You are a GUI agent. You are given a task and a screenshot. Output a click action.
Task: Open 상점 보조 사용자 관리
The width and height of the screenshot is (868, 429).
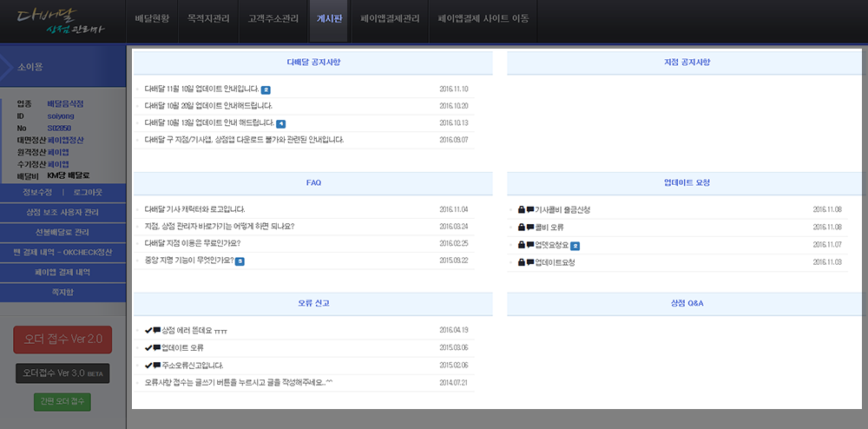click(62, 212)
